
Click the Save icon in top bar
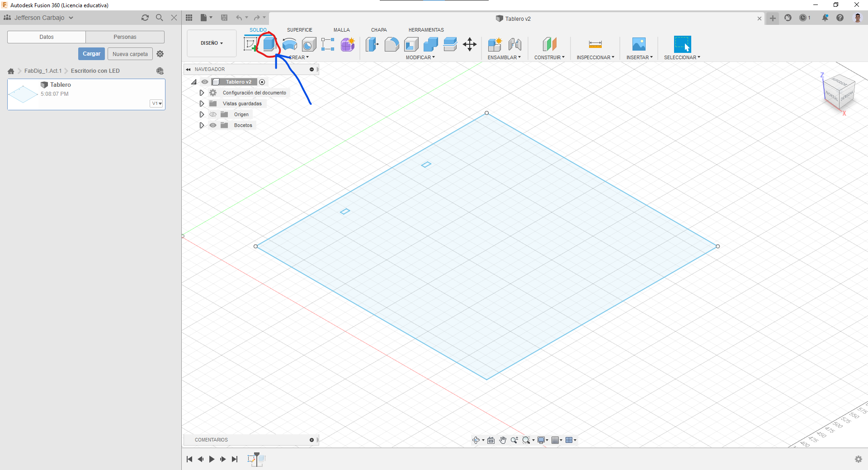224,18
